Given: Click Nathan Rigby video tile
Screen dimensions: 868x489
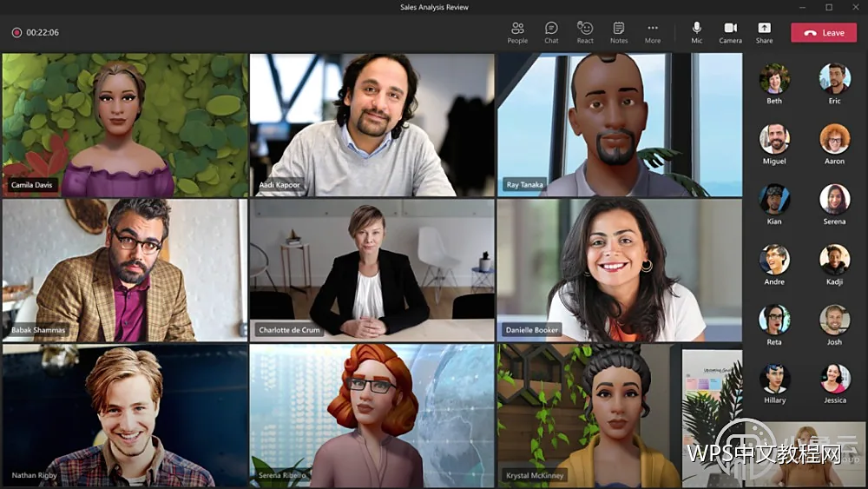Looking at the screenshot, I should 124,415.
